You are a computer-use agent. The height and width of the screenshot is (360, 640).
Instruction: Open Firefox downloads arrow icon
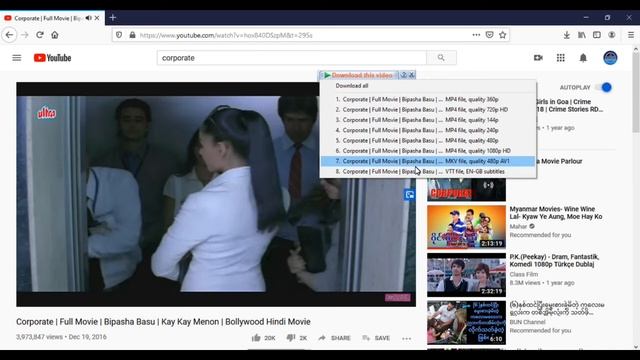567,35
